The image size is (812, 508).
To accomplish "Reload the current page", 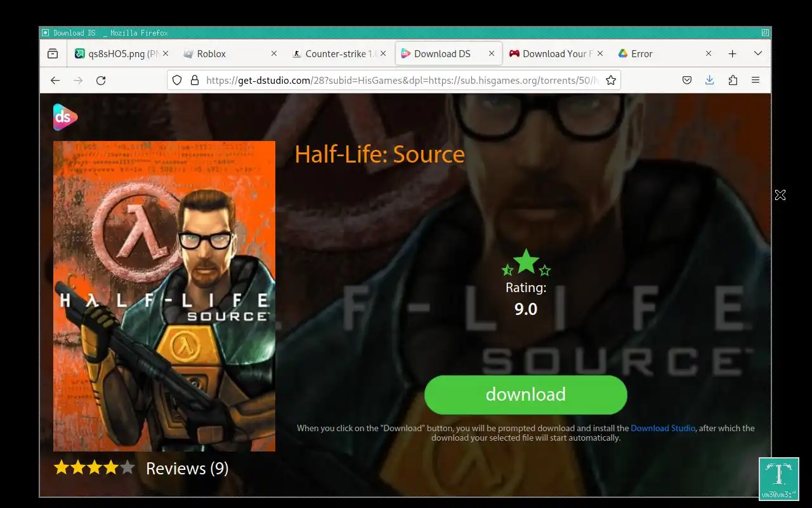I will tap(101, 80).
